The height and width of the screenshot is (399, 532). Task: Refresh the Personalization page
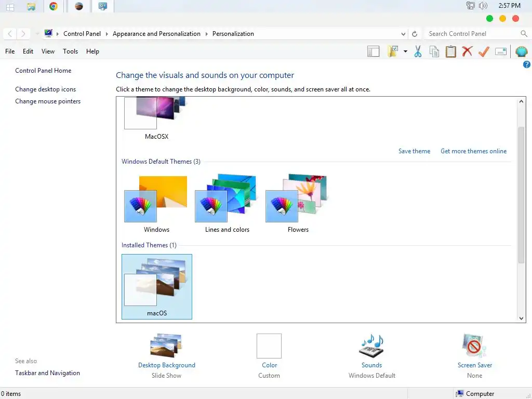click(x=415, y=34)
